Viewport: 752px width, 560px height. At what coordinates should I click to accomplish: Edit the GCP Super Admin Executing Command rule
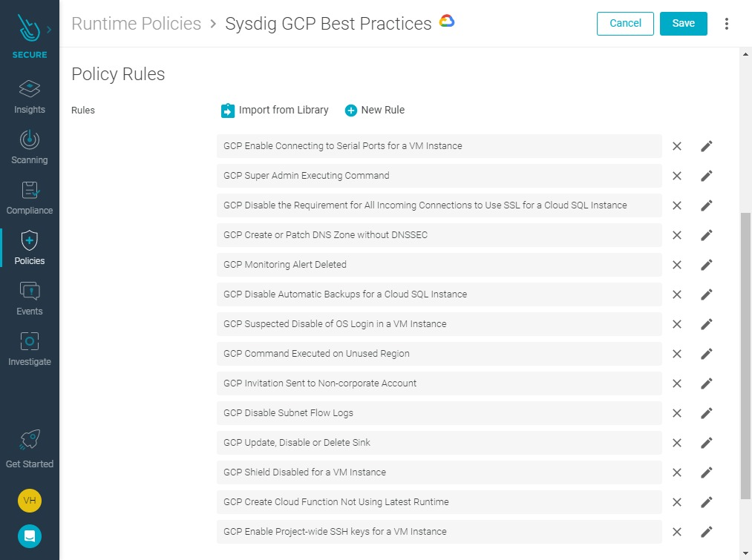coord(707,176)
